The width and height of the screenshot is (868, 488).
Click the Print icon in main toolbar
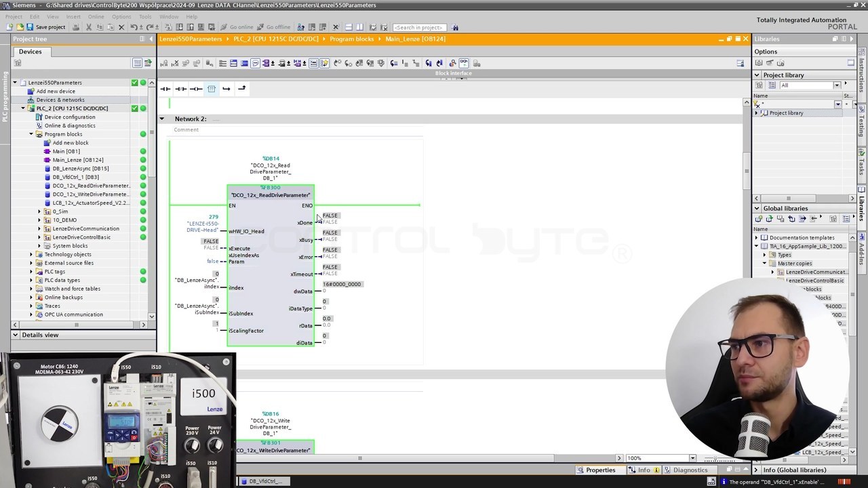point(75,27)
